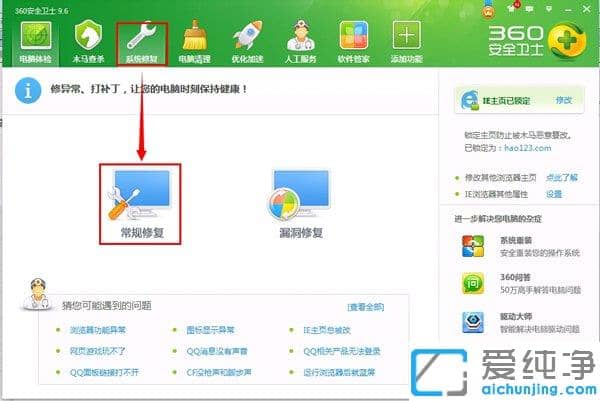600x401 pixels.
Task: Click the title bar icon with red badge
Action: (512, 7)
